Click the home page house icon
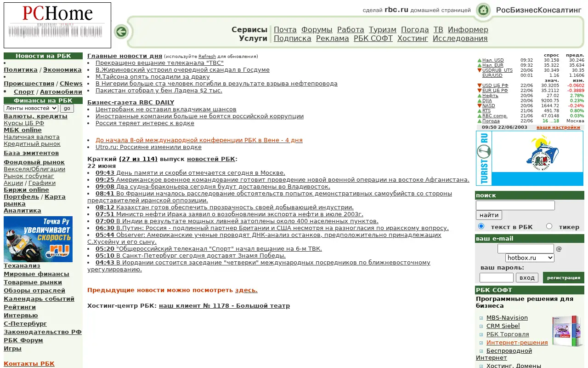The height and width of the screenshot is (368, 588). coord(483,10)
